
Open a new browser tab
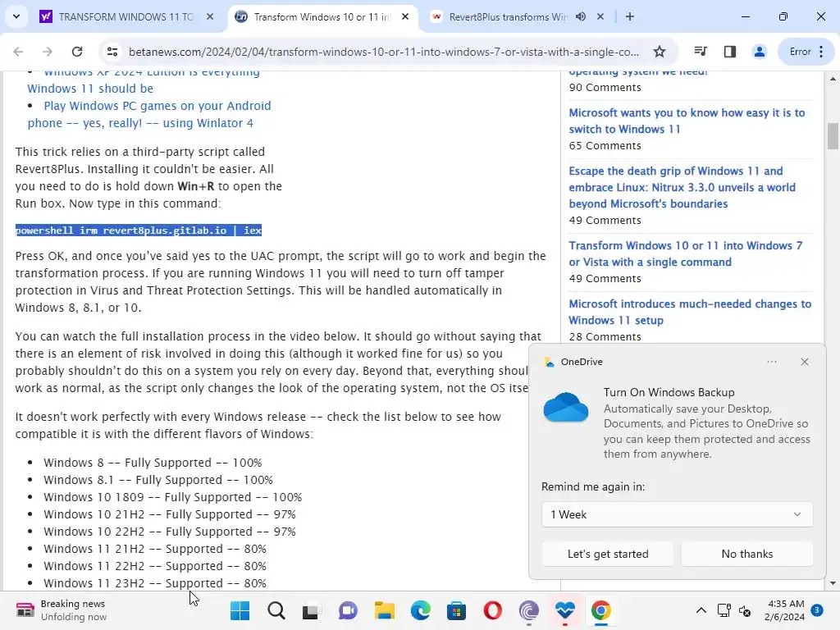tap(630, 16)
